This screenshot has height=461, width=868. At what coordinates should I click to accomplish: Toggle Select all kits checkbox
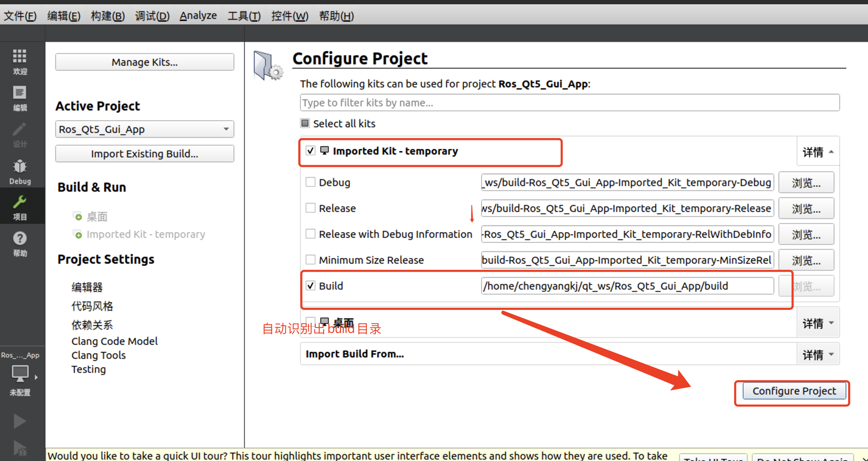[x=305, y=123]
